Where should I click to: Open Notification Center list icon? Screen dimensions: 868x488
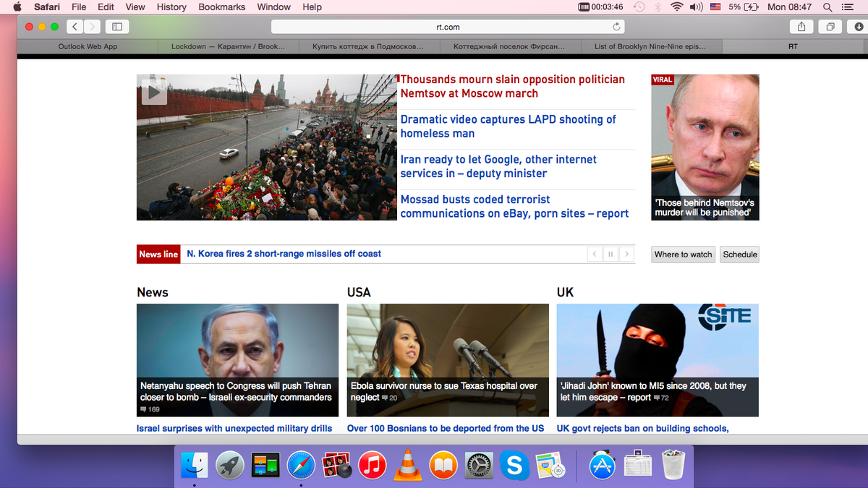pyautogui.click(x=849, y=7)
